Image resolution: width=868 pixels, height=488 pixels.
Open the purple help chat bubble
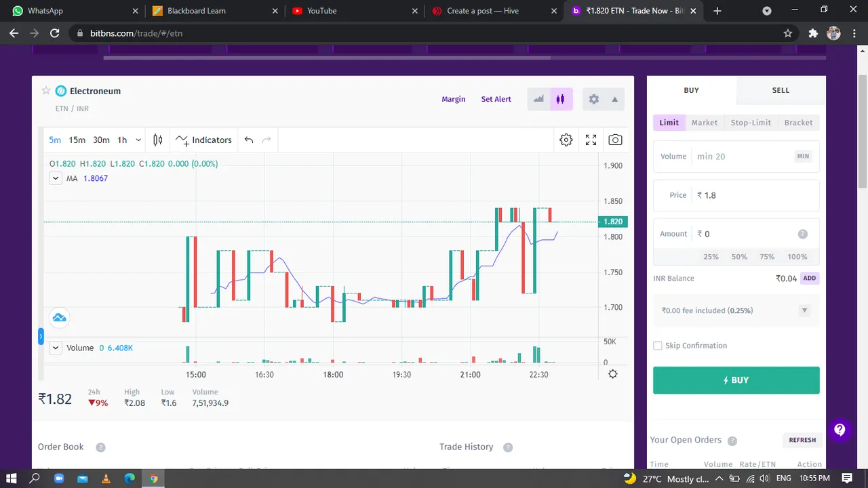(x=840, y=430)
